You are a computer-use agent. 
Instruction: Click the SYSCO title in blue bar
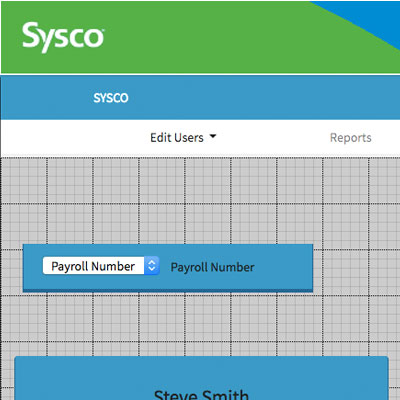pyautogui.click(x=111, y=98)
